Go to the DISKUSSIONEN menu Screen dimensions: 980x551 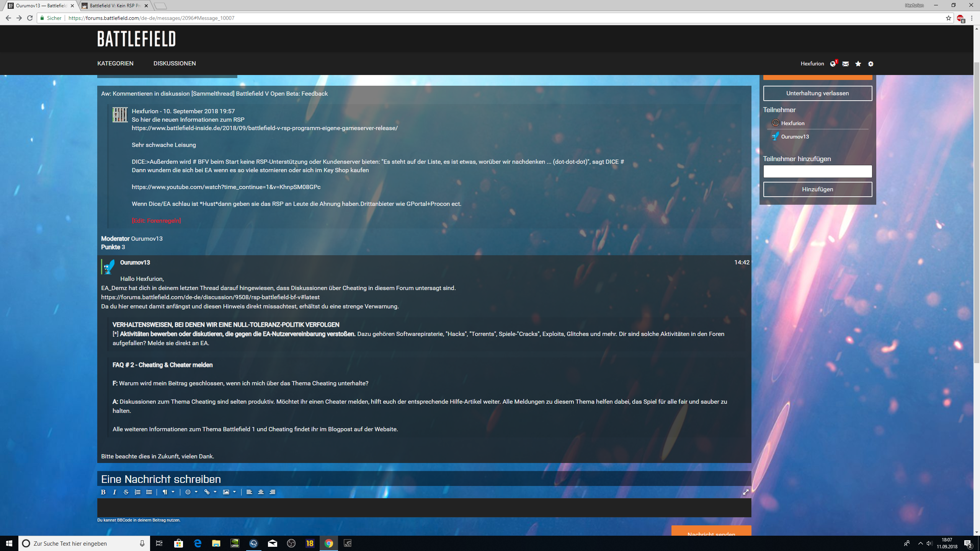click(x=175, y=64)
